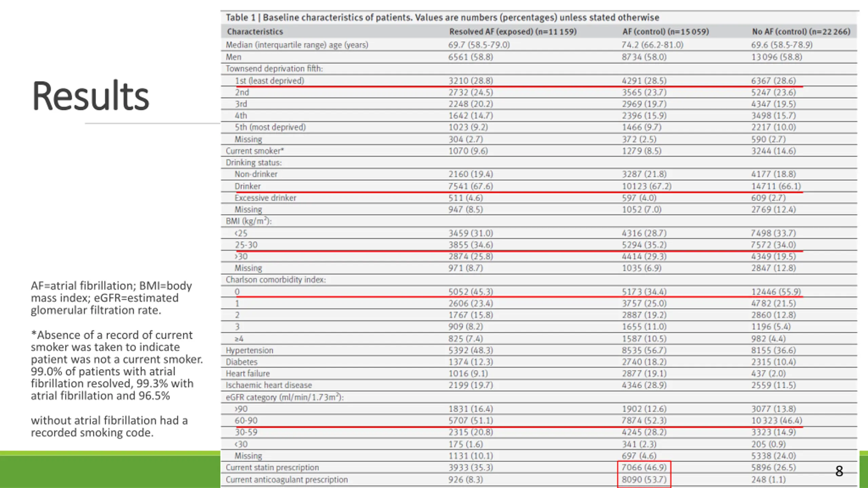Select the value '7066 (46.9)'
The width and height of the screenshot is (868, 488).
pyautogui.click(x=644, y=468)
